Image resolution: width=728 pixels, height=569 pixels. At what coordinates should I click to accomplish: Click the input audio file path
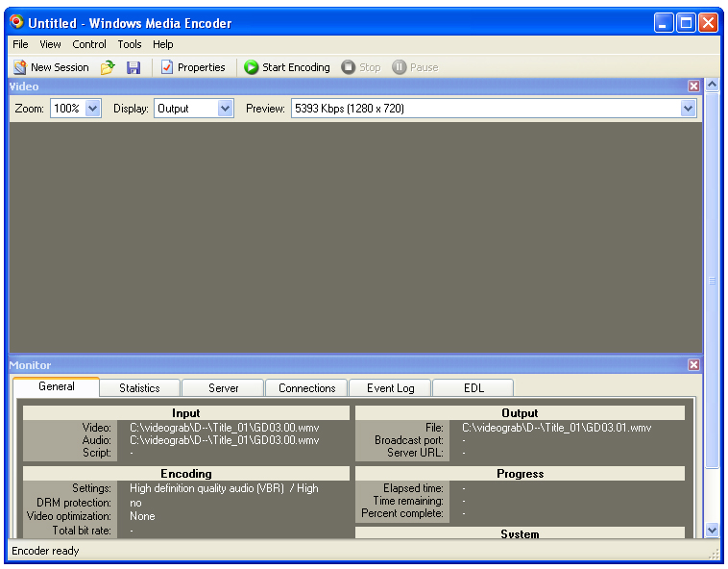click(224, 440)
